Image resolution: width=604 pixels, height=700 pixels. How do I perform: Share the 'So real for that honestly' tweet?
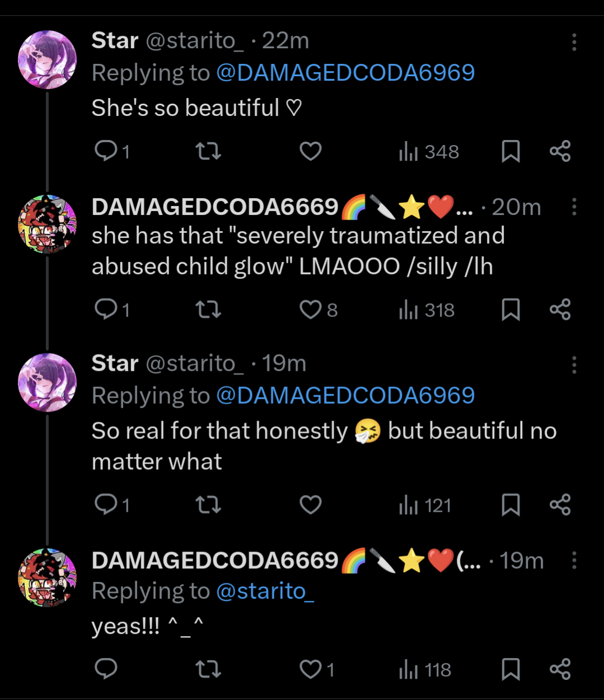(x=560, y=505)
